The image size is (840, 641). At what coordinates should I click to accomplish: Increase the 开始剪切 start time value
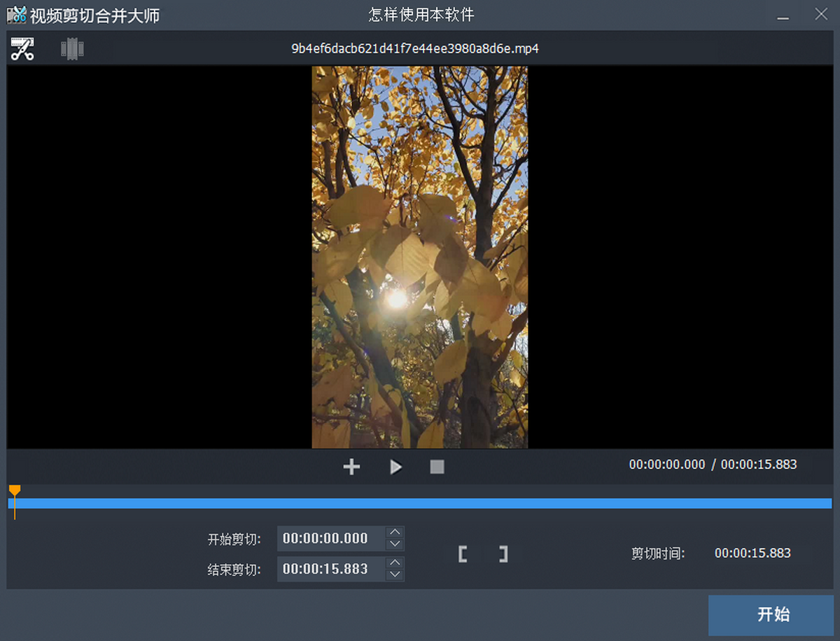[395, 533]
